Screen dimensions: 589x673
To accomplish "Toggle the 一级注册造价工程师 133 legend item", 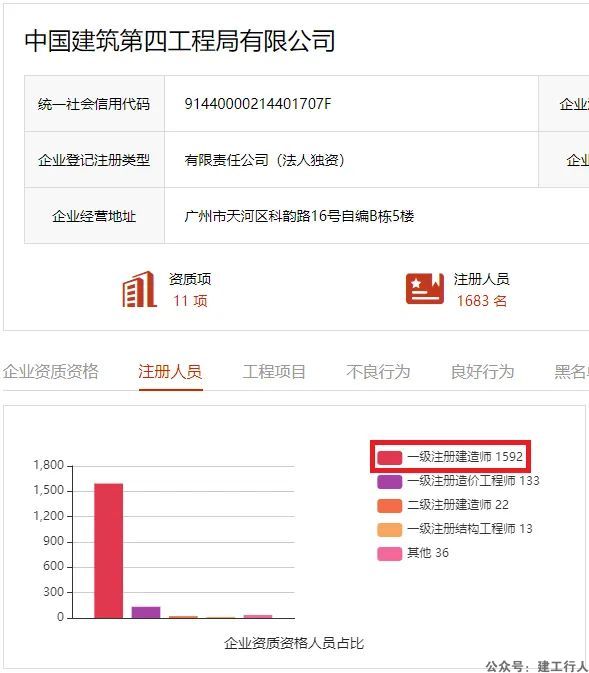I will (458, 481).
